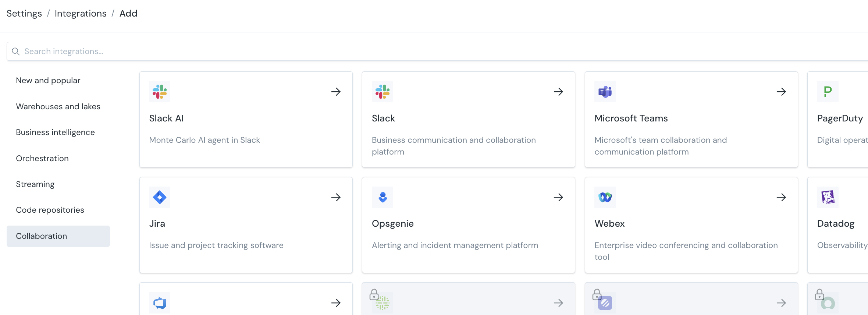Click the Jira logo icon
This screenshot has width=868, height=315.
coord(160,197)
